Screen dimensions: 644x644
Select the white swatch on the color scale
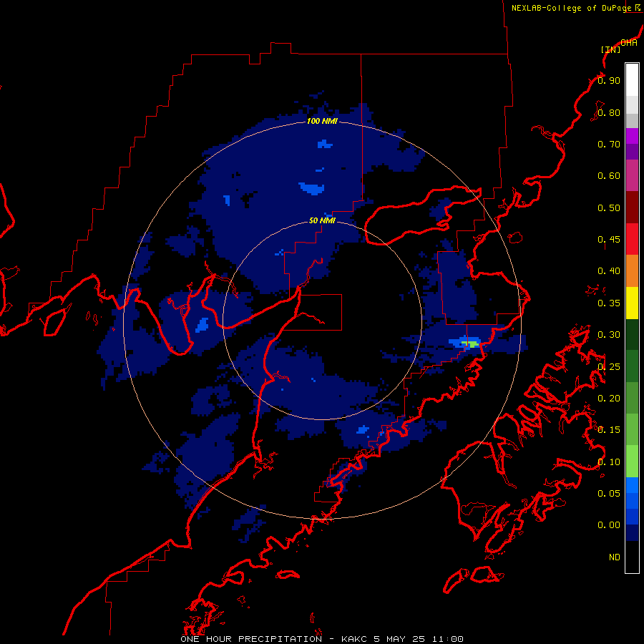(632, 80)
